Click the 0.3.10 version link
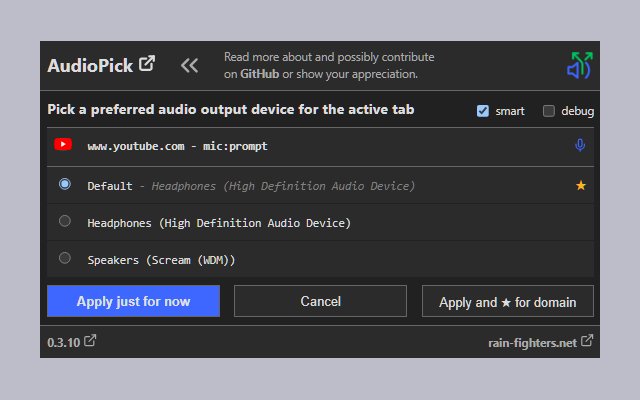 [63, 342]
